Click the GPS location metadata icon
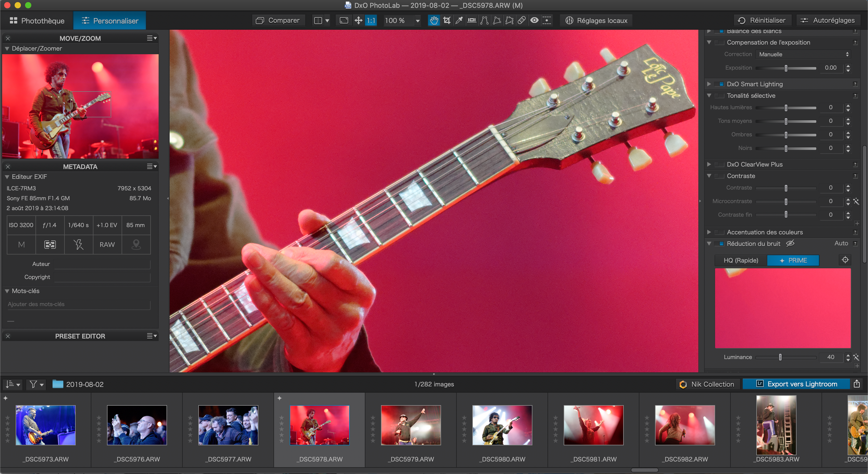Image resolution: width=868 pixels, height=474 pixels. click(x=136, y=244)
